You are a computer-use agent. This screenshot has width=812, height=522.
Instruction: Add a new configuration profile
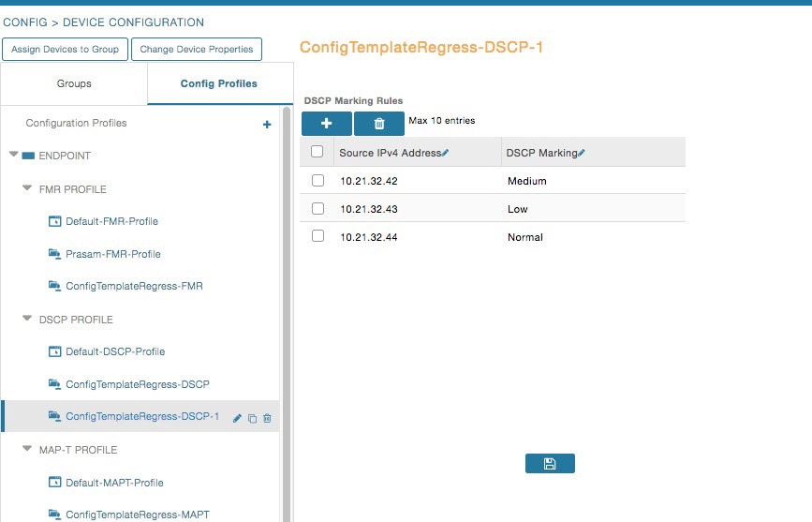[x=267, y=125]
